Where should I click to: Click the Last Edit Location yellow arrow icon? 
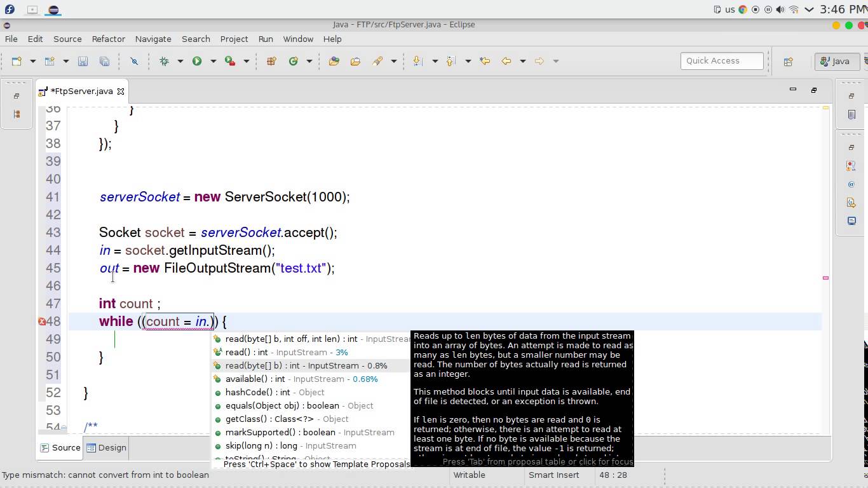click(485, 61)
